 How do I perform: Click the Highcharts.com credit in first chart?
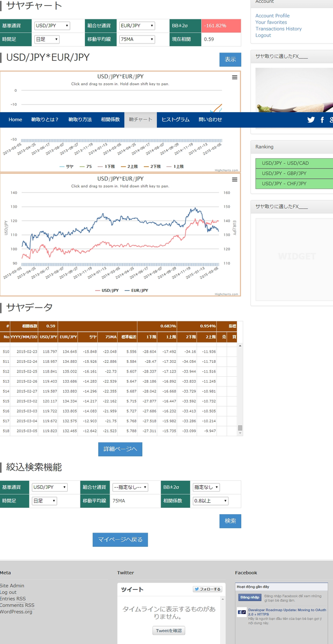pyautogui.click(x=226, y=170)
